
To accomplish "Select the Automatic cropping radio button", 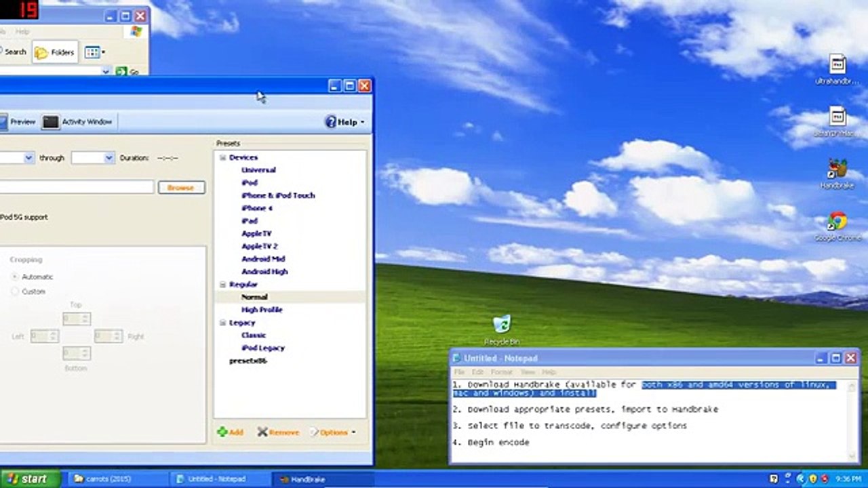I will tap(15, 277).
